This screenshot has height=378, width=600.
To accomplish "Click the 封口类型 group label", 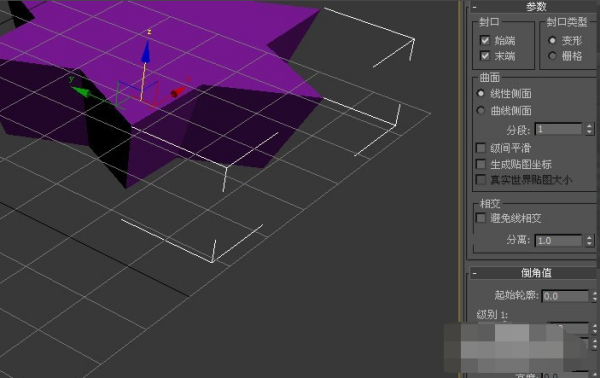I will point(567,22).
